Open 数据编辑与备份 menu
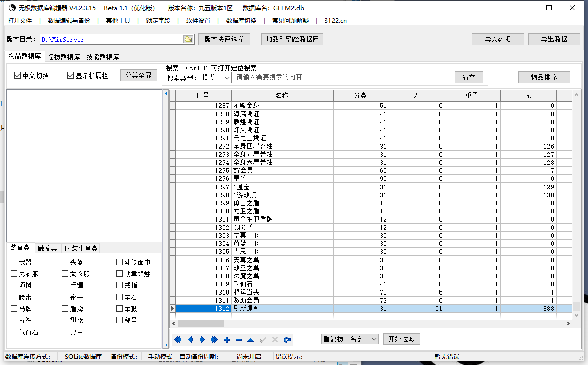 click(x=69, y=21)
